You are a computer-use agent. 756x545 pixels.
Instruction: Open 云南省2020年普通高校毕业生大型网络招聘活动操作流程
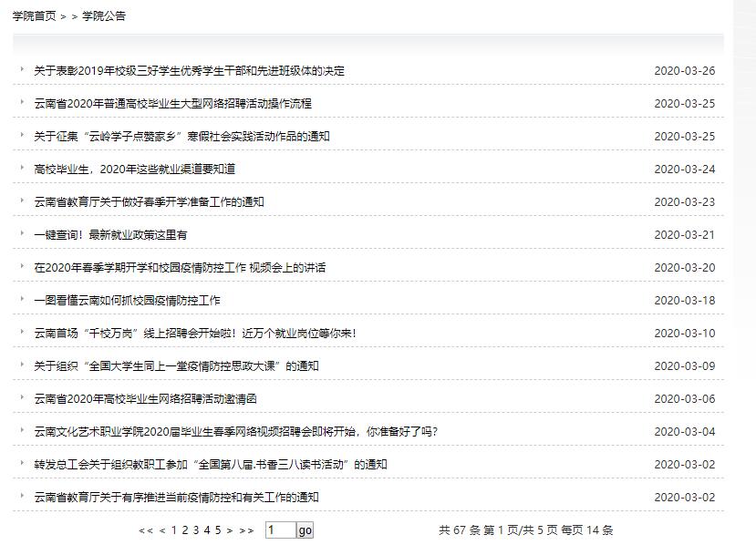(172, 104)
